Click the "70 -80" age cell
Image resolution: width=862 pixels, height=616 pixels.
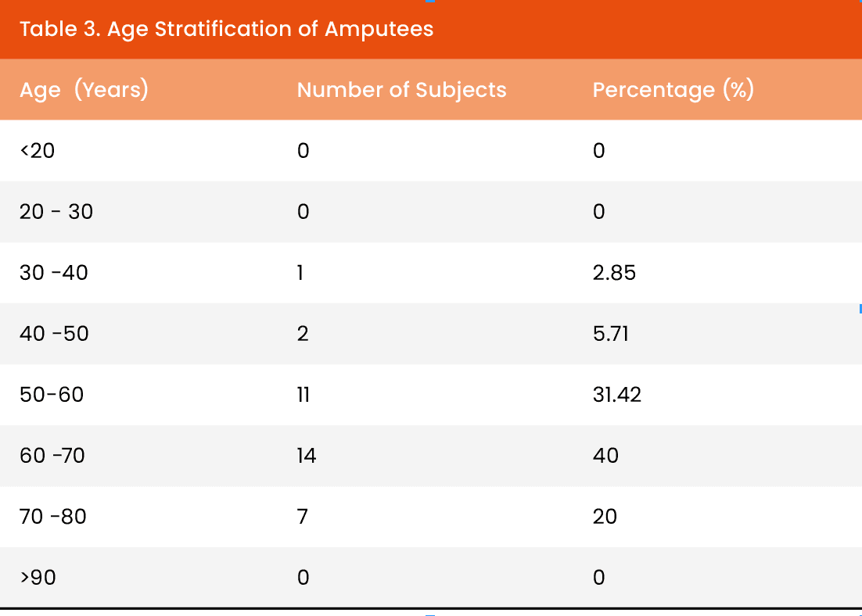pyautogui.click(x=53, y=516)
